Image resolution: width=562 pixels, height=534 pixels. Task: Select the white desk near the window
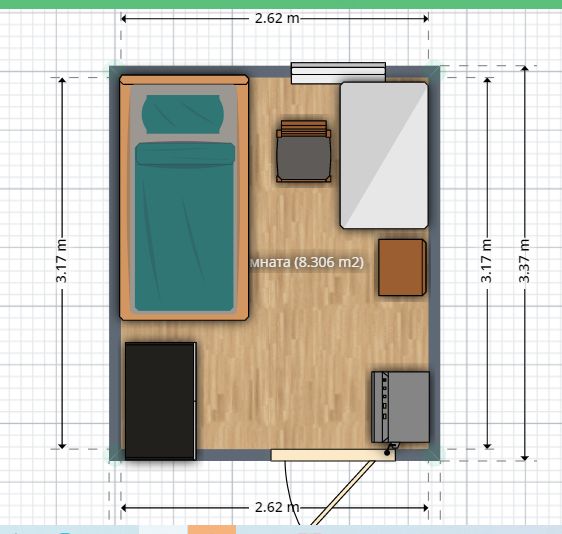click(x=384, y=155)
